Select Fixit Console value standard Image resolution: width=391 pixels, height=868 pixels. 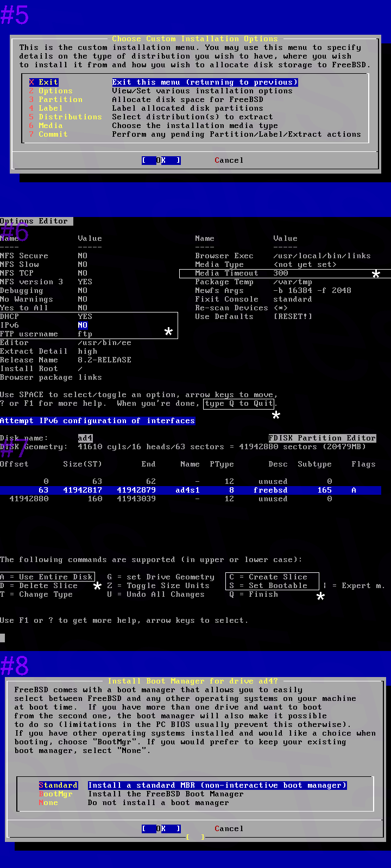pyautogui.click(x=293, y=299)
